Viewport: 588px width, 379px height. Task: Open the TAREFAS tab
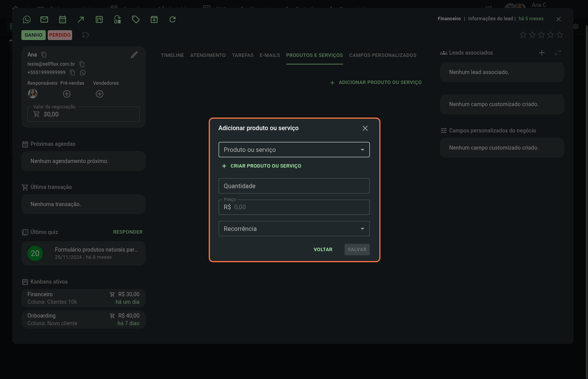click(243, 55)
